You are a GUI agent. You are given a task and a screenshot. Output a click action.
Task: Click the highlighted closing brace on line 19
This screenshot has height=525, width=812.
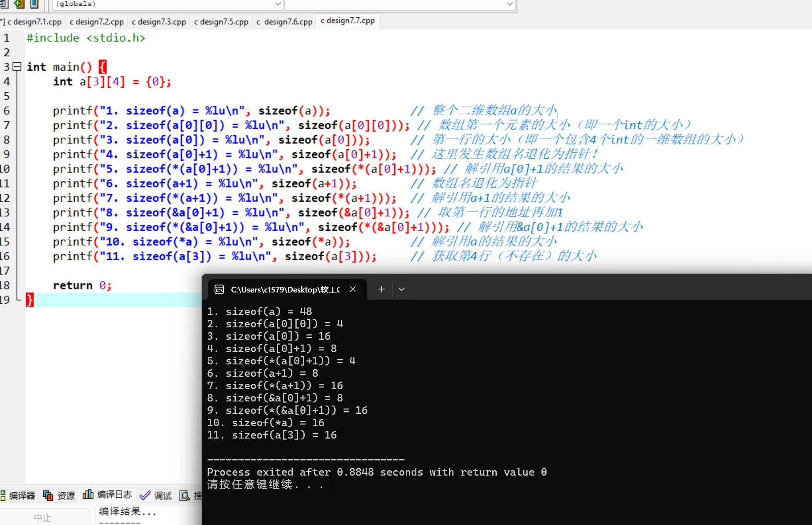coord(30,300)
